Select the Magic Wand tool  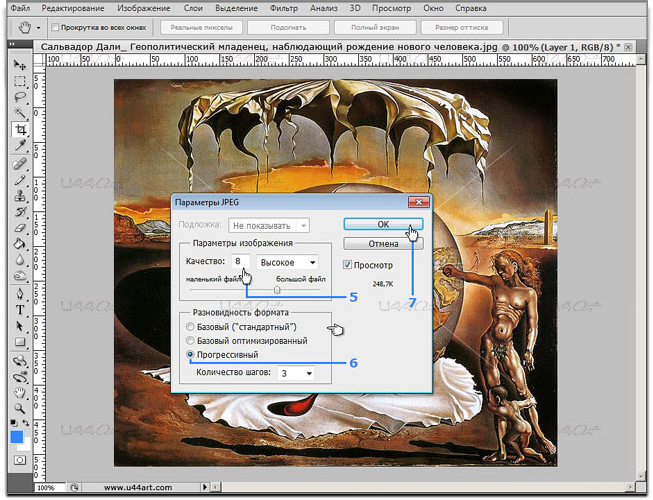[20, 113]
